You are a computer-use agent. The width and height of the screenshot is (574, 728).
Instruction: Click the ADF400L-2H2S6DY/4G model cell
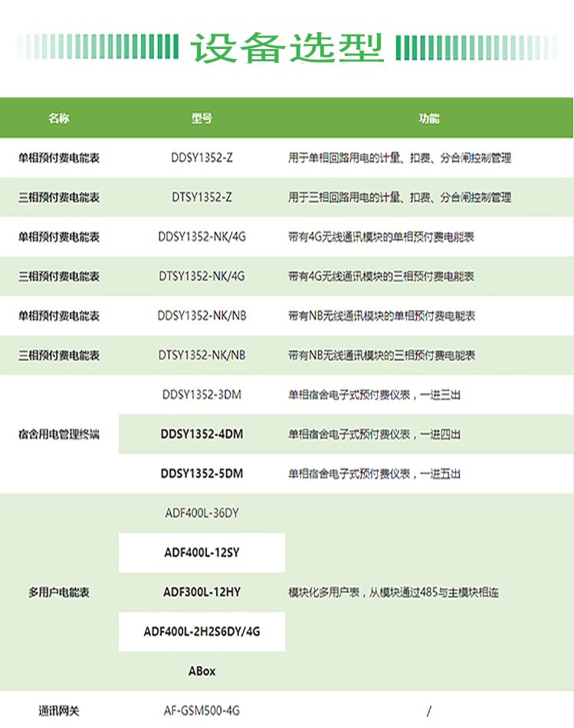click(202, 632)
